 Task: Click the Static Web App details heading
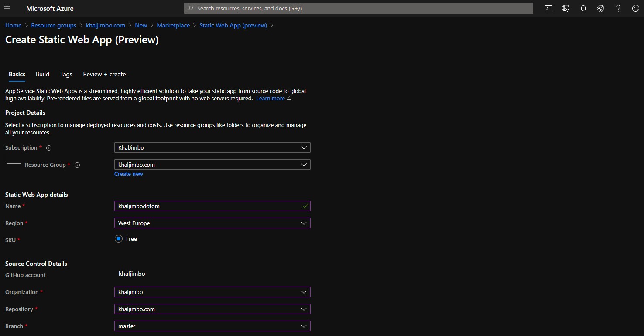tap(37, 195)
